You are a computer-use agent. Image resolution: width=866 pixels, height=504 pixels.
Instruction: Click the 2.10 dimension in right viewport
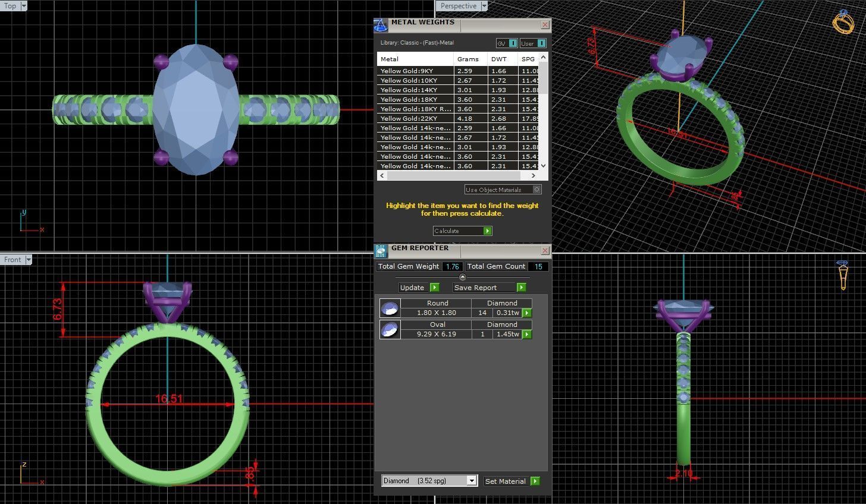[683, 474]
